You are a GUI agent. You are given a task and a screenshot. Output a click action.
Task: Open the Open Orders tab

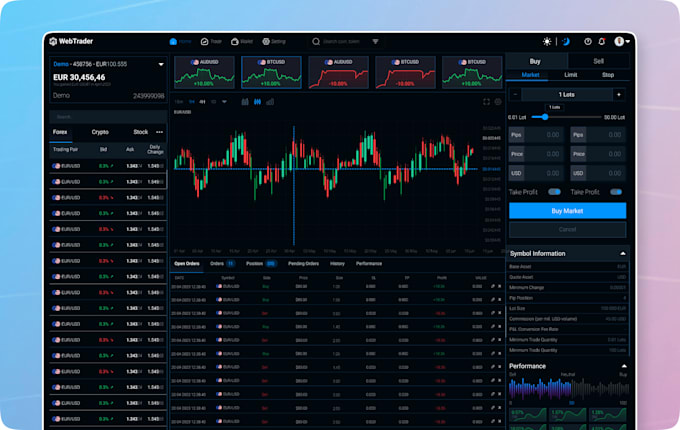tap(187, 264)
